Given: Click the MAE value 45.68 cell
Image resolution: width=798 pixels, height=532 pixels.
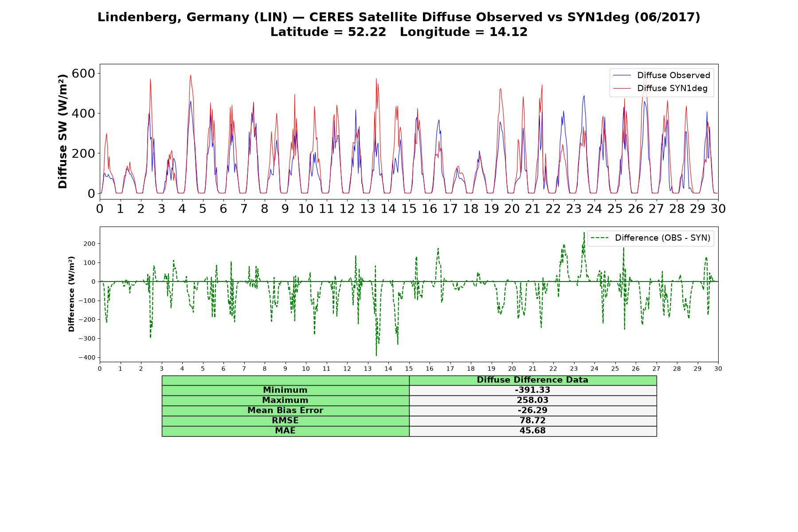Looking at the screenshot, I should tap(533, 431).
